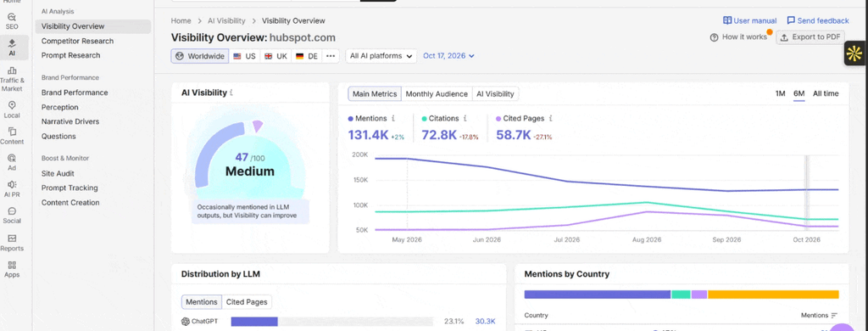Select the DE region filter
The height and width of the screenshot is (331, 868).
[x=307, y=56]
